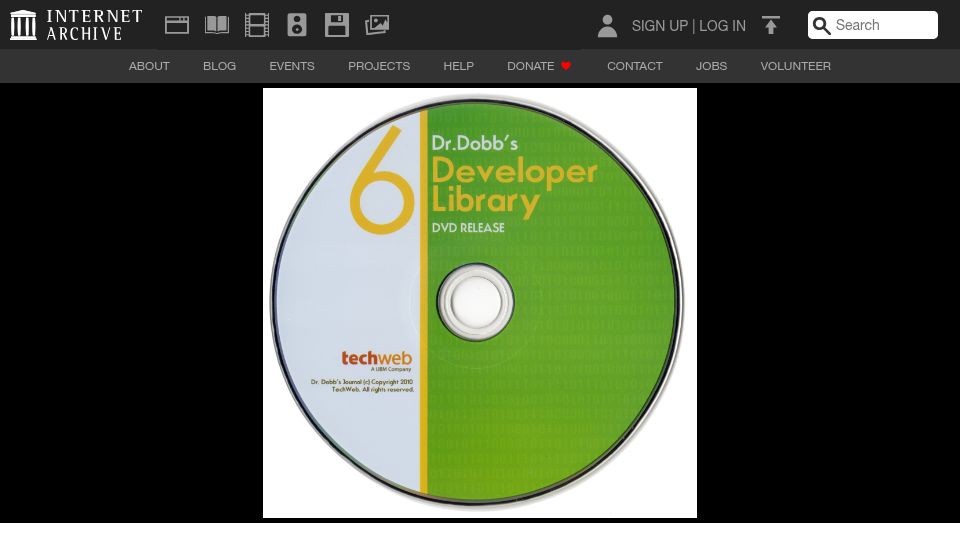Click the red heart next to DONATE
The image size is (960, 540).
coord(566,66)
